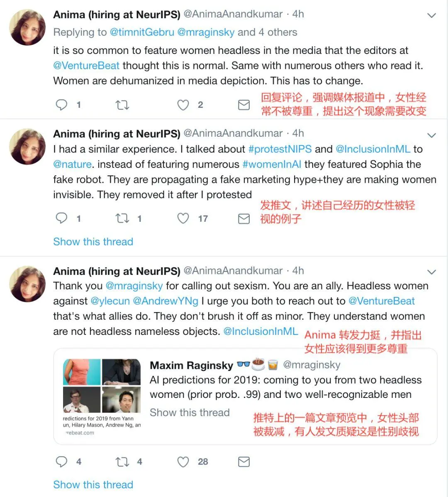
Task: Retweet the first tweet about headless women
Action: point(122,104)
